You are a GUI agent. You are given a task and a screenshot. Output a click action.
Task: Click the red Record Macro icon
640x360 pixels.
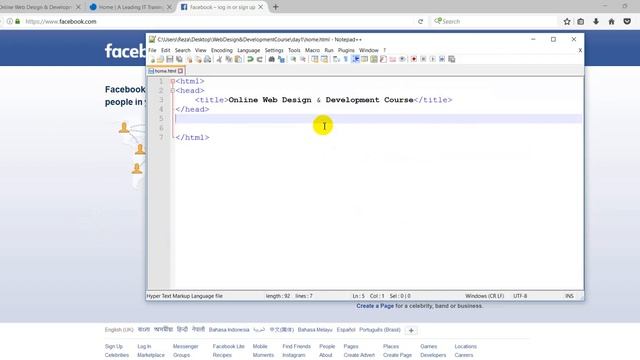pyautogui.click(x=414, y=59)
